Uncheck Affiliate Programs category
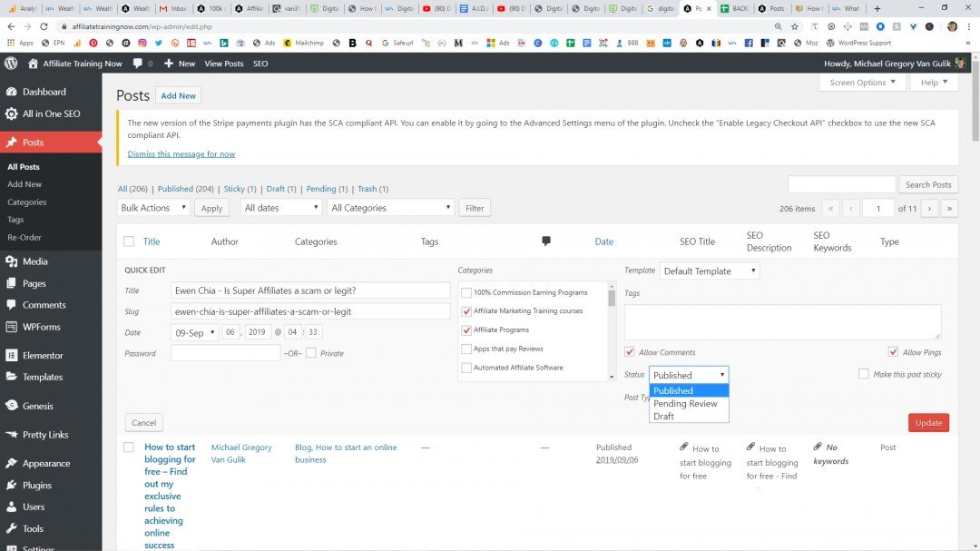 466,330
